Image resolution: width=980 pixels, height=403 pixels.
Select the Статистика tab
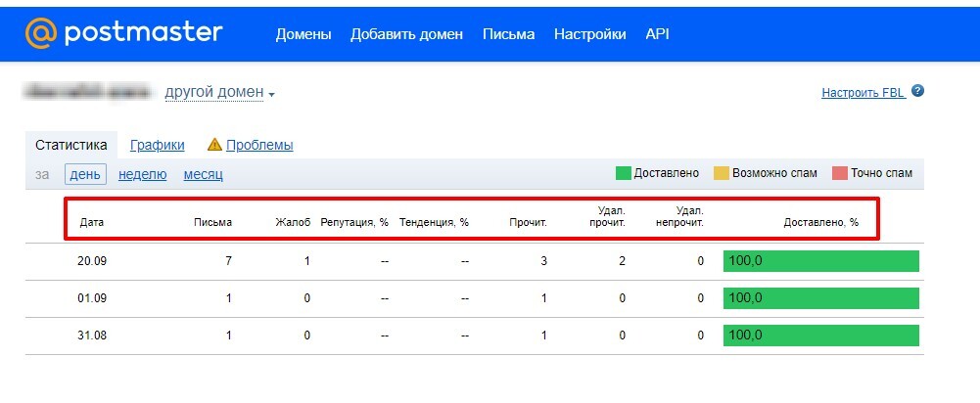point(71,145)
